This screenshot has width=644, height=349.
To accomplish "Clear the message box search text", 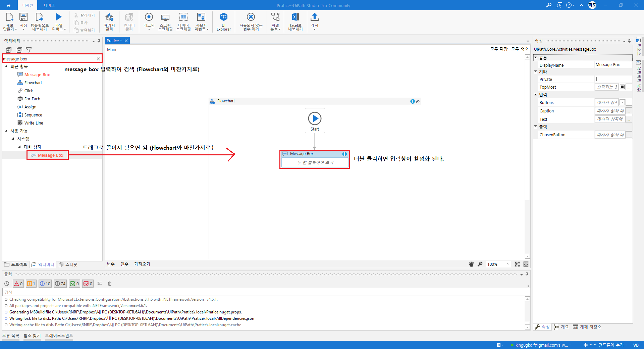I will pos(98,59).
